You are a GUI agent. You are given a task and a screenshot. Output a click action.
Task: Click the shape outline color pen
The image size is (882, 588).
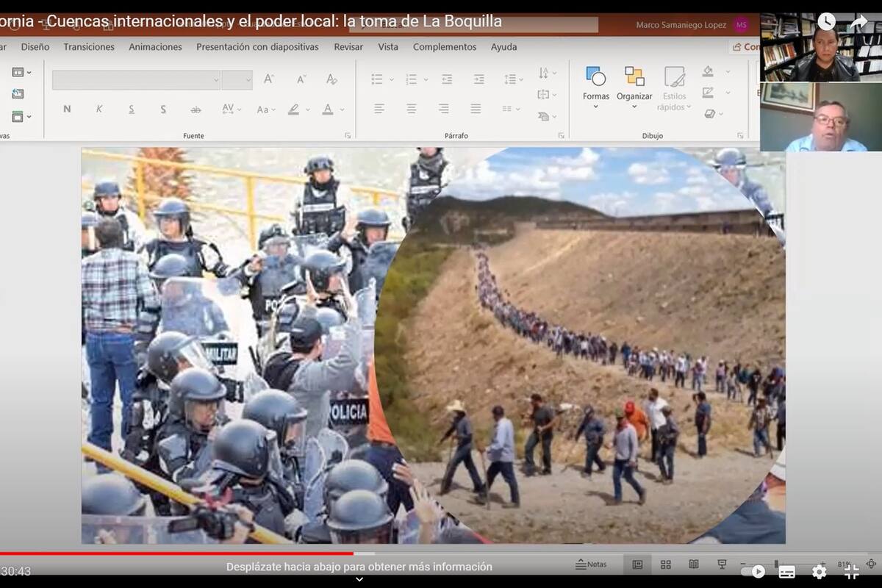(708, 93)
